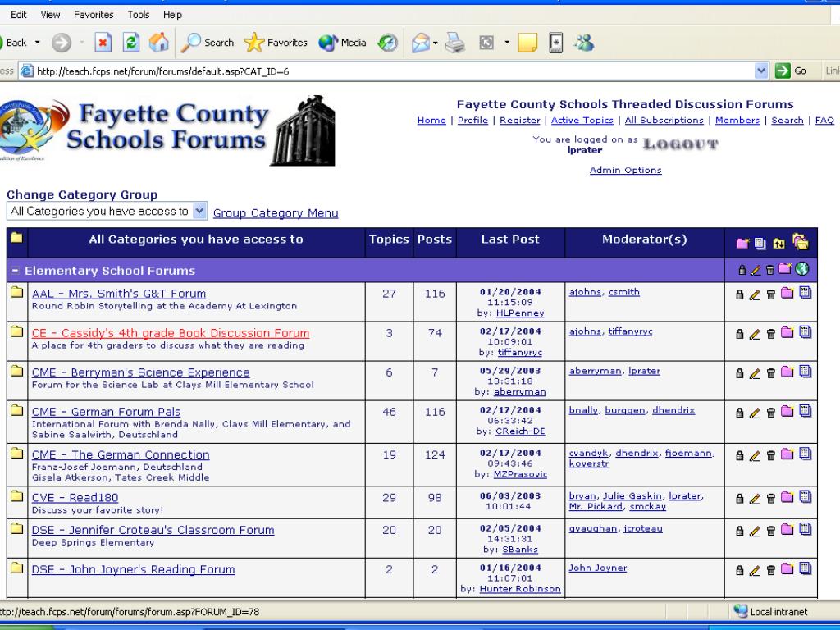Click the new category folder icon in header
This screenshot has width=840, height=630.
[x=742, y=243]
